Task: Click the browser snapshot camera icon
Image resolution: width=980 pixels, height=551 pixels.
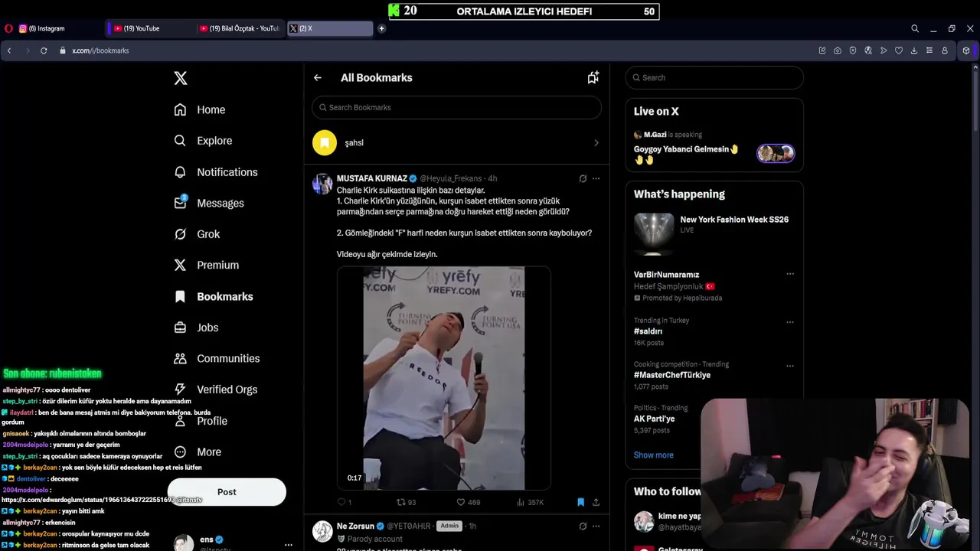Action: tap(838, 51)
